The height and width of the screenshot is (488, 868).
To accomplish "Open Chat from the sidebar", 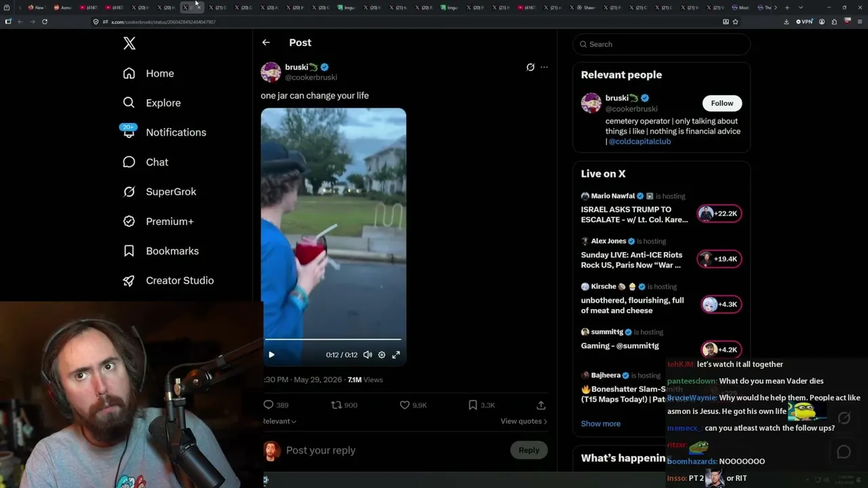I will coord(146,162).
